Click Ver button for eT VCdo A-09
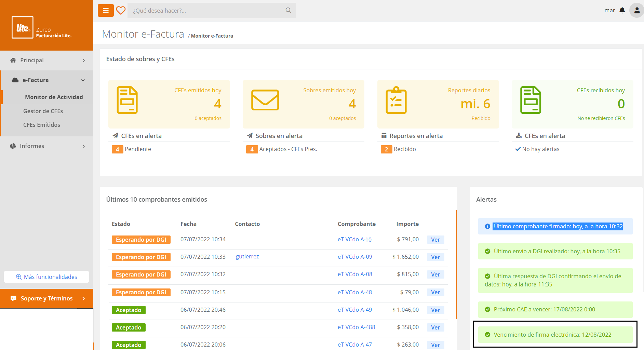The image size is (644, 350). [x=435, y=257]
